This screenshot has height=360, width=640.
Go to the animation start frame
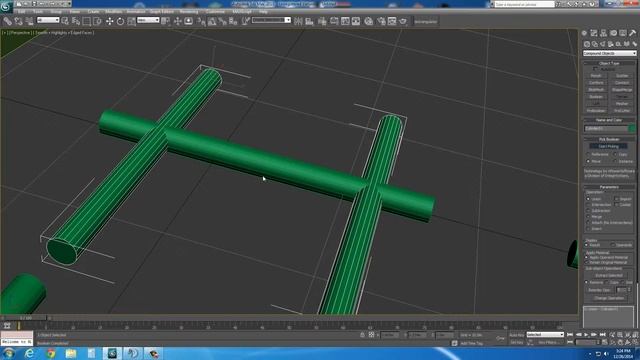(x=570, y=335)
